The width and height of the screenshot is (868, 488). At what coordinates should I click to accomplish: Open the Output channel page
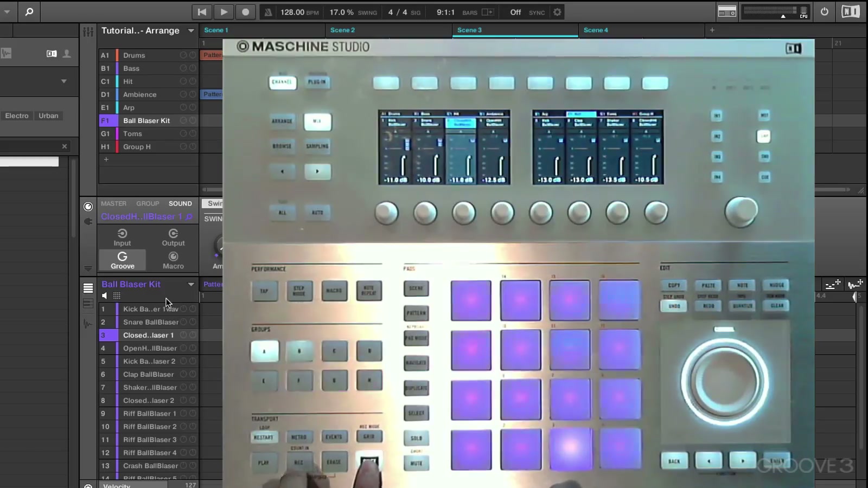pyautogui.click(x=173, y=237)
